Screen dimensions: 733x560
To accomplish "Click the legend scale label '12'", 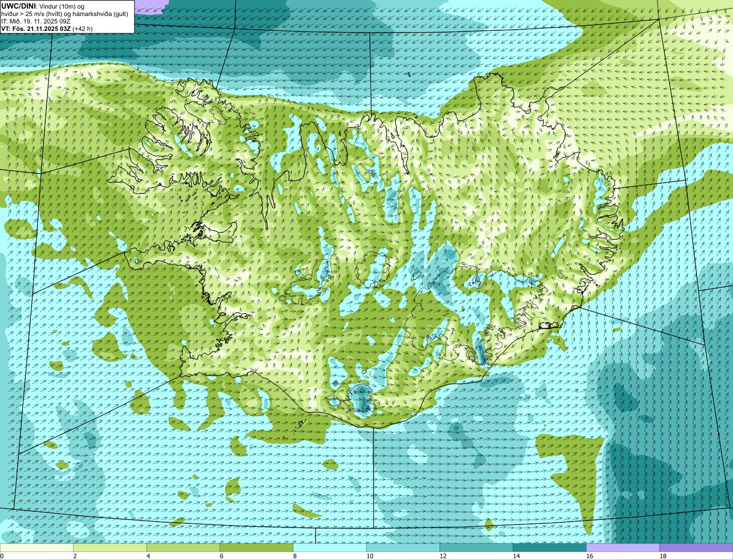I will point(443,556).
